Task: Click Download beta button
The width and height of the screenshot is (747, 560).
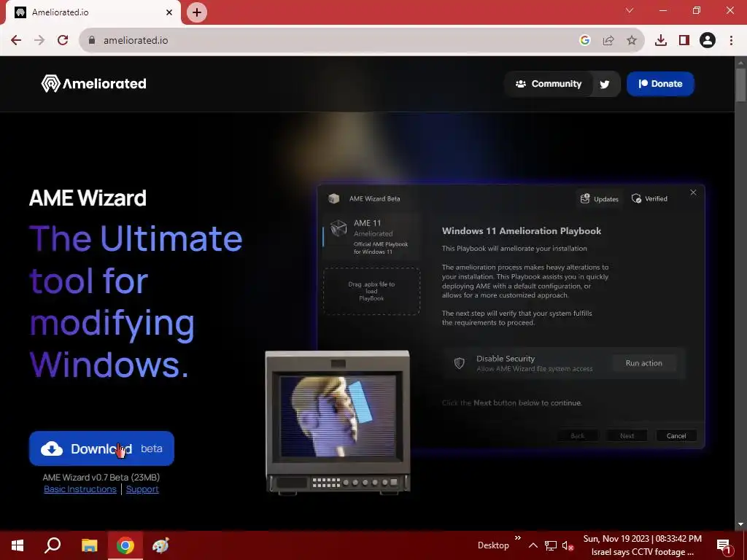Action: click(x=101, y=448)
